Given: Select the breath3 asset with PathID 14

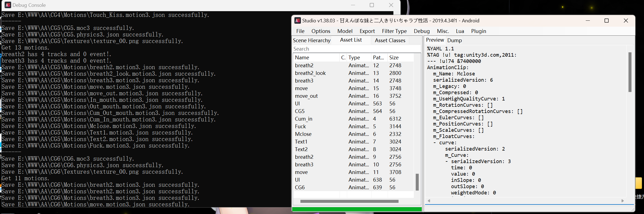Looking at the screenshot, I should [x=353, y=81].
